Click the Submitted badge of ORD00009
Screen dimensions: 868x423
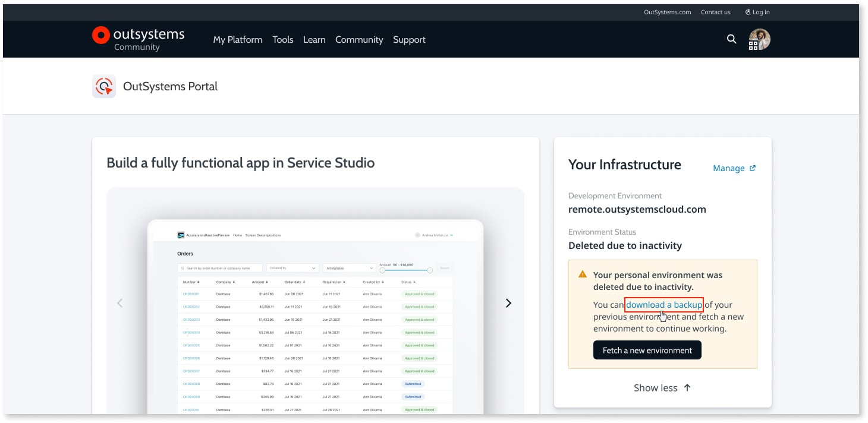413,397
